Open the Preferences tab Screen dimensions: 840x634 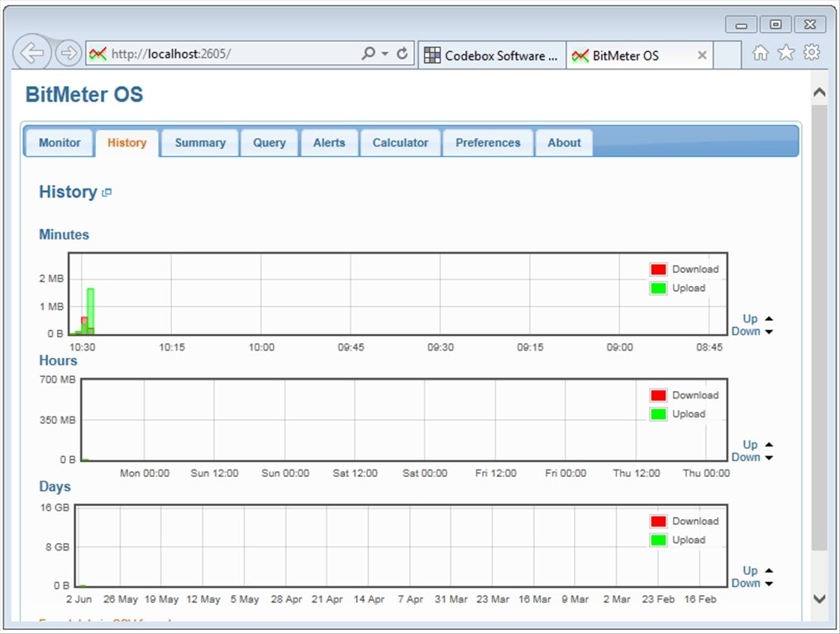(488, 143)
